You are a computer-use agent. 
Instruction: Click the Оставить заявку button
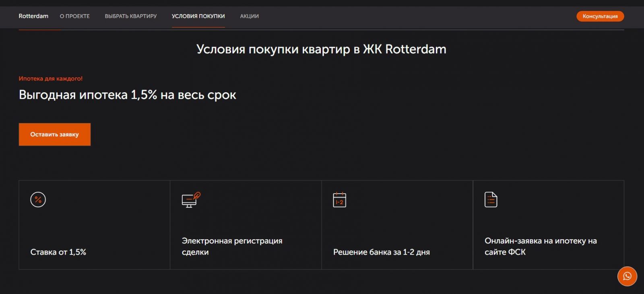pyautogui.click(x=55, y=135)
